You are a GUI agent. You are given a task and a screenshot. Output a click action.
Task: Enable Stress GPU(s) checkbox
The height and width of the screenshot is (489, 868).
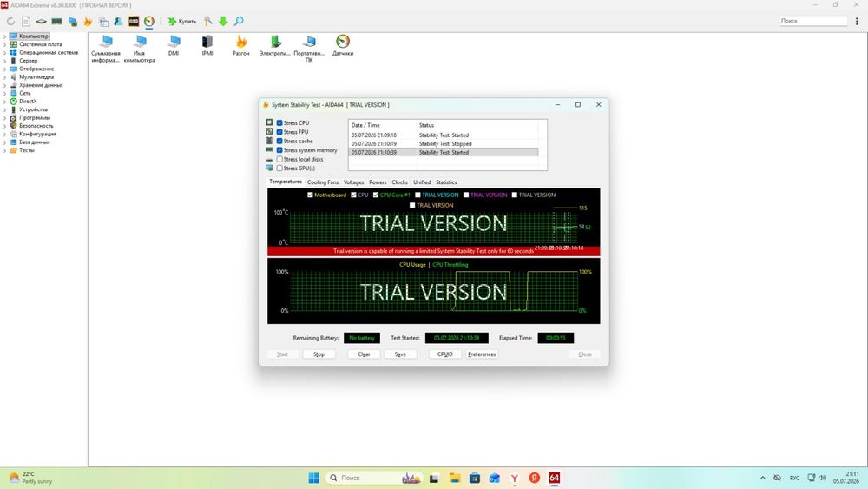(279, 168)
